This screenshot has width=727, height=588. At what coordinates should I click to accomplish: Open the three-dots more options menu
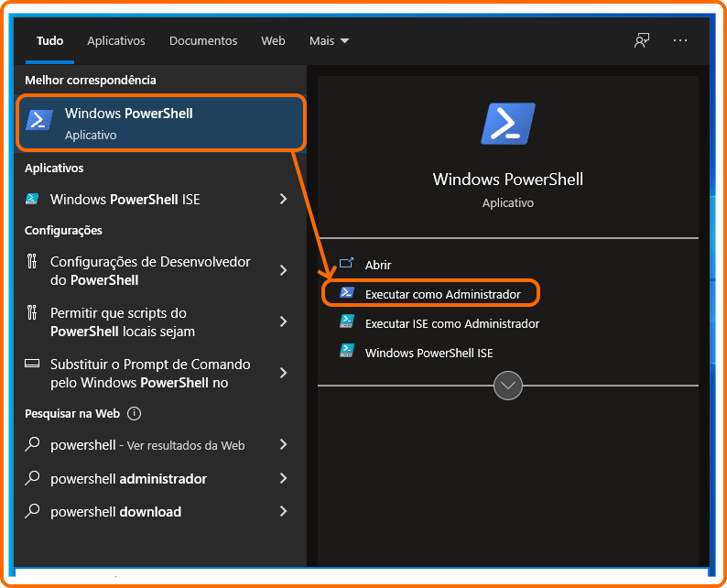coord(680,40)
